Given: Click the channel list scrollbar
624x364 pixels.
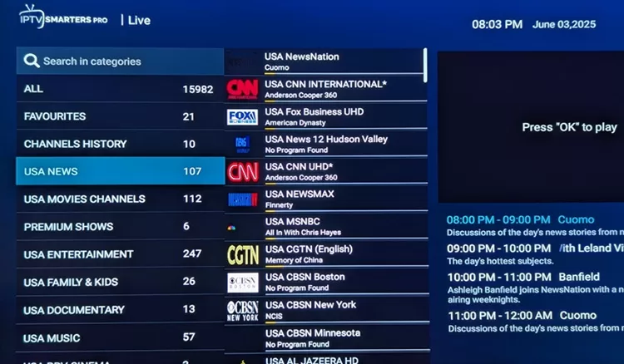Looking at the screenshot, I should click(425, 65).
